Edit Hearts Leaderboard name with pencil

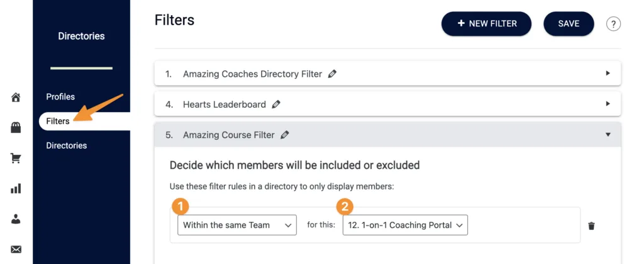[275, 105]
